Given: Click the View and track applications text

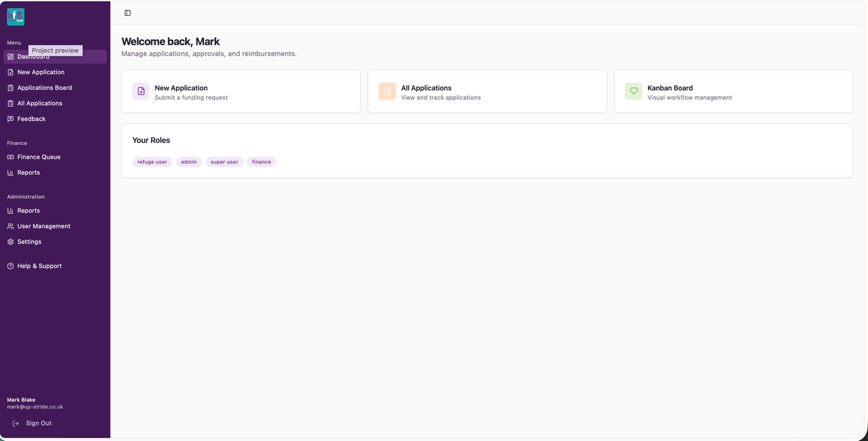Looking at the screenshot, I should (441, 98).
